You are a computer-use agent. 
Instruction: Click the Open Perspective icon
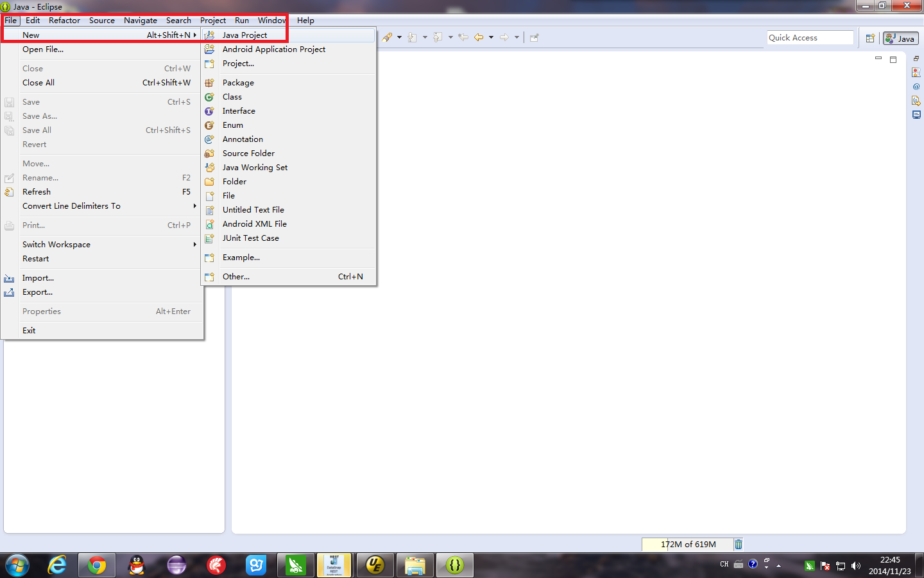870,39
